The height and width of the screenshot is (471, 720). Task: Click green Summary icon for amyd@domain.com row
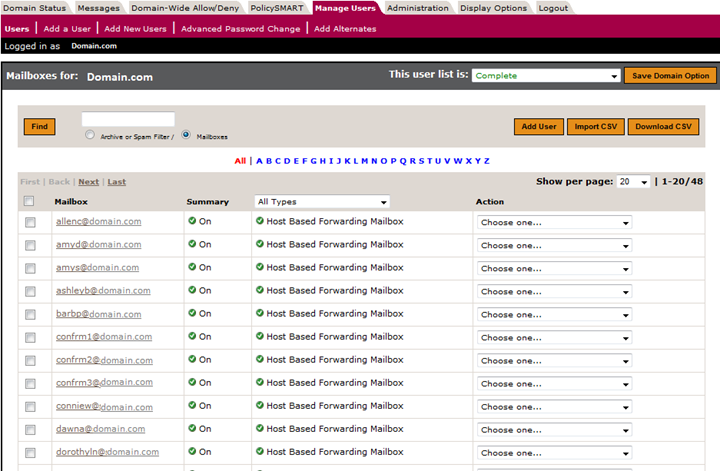point(191,245)
